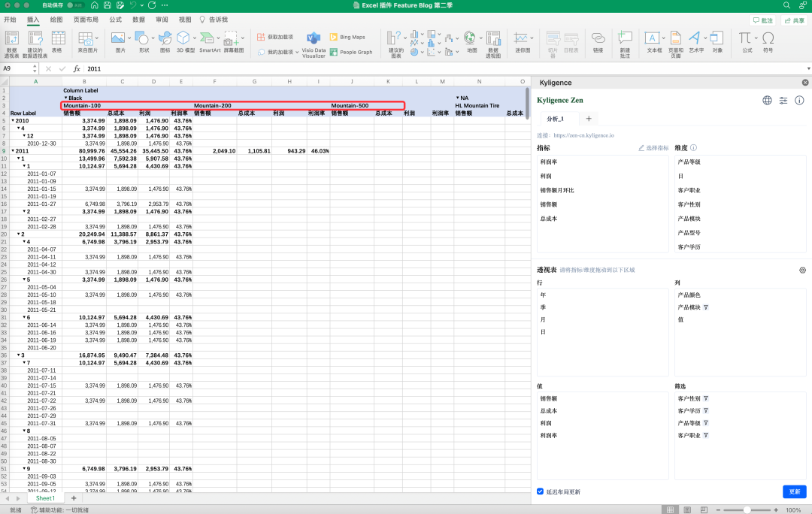The image size is (812, 514).
Task: Click the 共享 share button
Action: coord(795,21)
